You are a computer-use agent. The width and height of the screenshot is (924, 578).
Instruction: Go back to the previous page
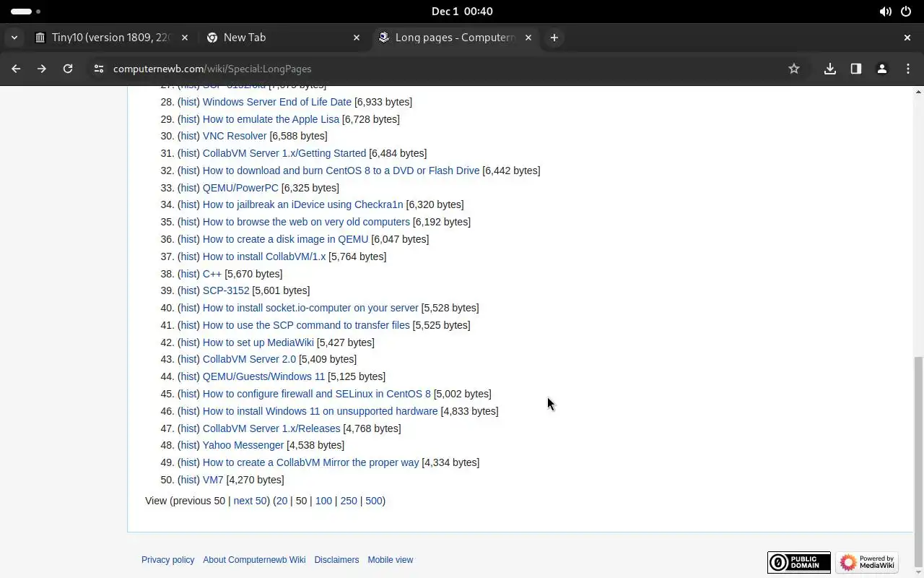pos(16,69)
